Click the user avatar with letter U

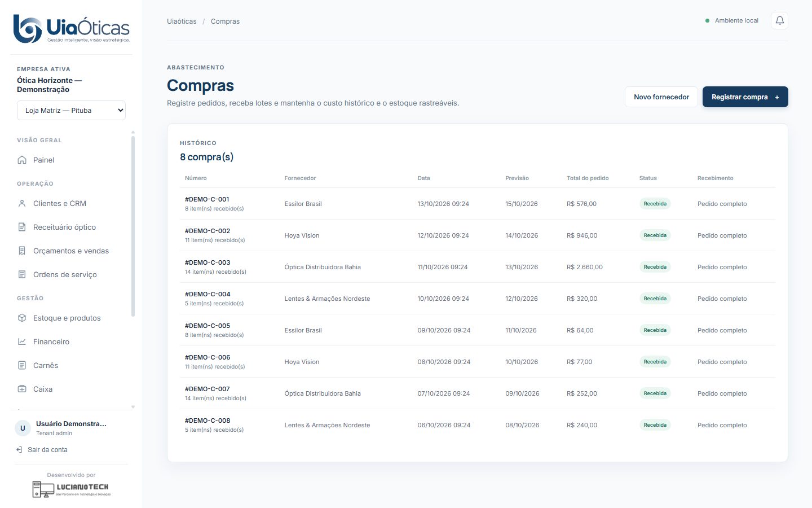(x=23, y=428)
